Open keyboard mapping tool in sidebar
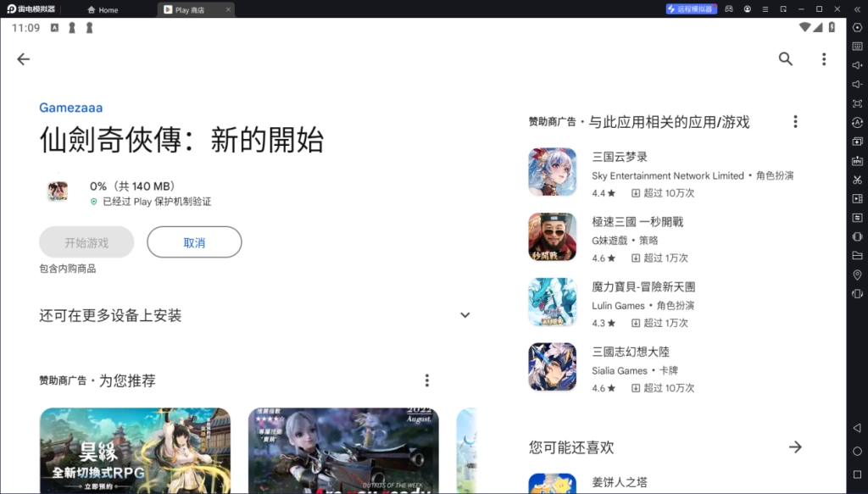Screen dimensions: 868x494 [858, 47]
